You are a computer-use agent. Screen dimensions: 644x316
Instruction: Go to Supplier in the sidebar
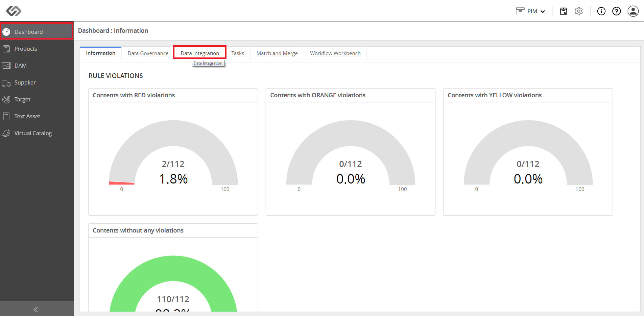37,82
